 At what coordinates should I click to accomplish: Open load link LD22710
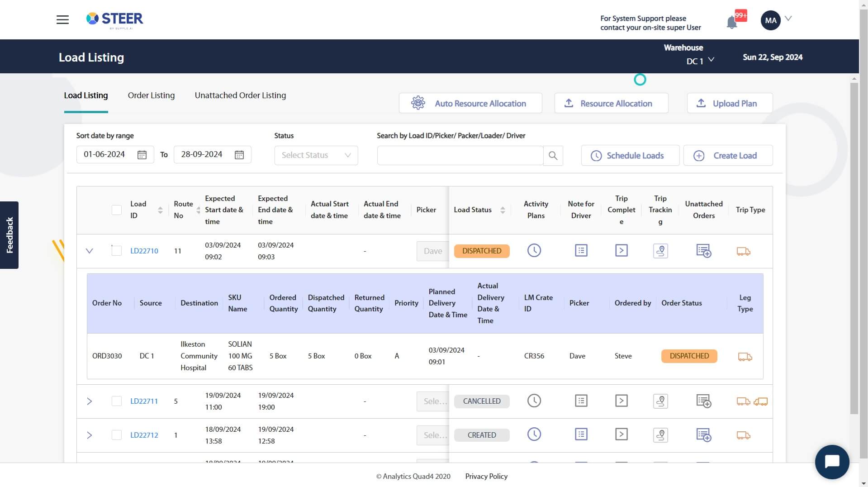tap(144, 251)
